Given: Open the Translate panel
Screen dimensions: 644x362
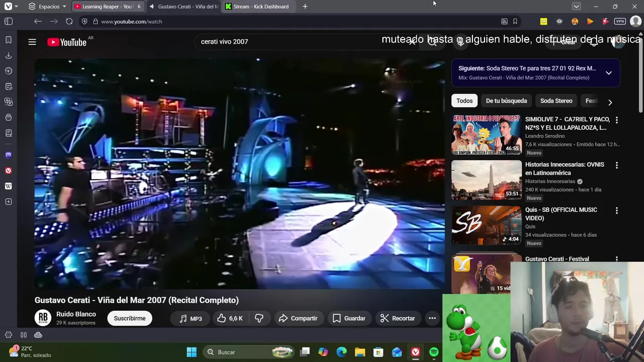Looking at the screenshot, I should tap(9, 102).
